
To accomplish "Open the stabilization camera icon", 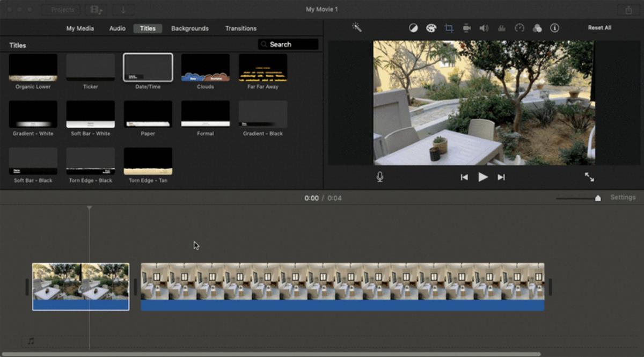I will tap(466, 28).
